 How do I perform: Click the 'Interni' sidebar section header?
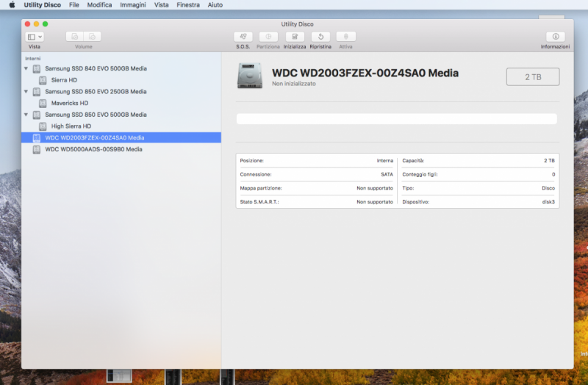click(32, 59)
